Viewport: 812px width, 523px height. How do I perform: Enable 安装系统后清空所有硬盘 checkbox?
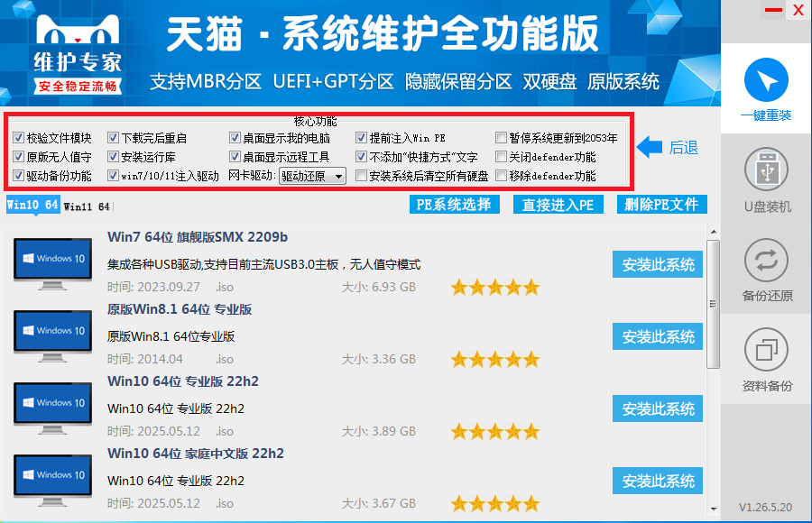click(361, 176)
